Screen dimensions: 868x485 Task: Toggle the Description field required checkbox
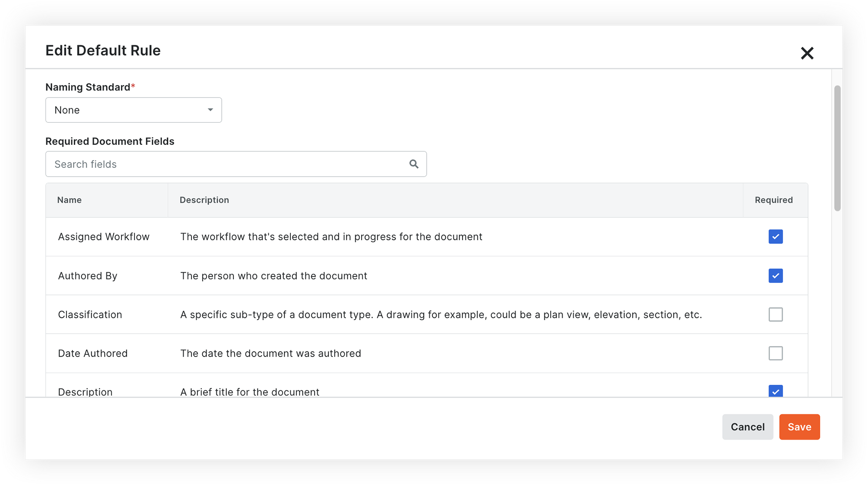(x=775, y=391)
